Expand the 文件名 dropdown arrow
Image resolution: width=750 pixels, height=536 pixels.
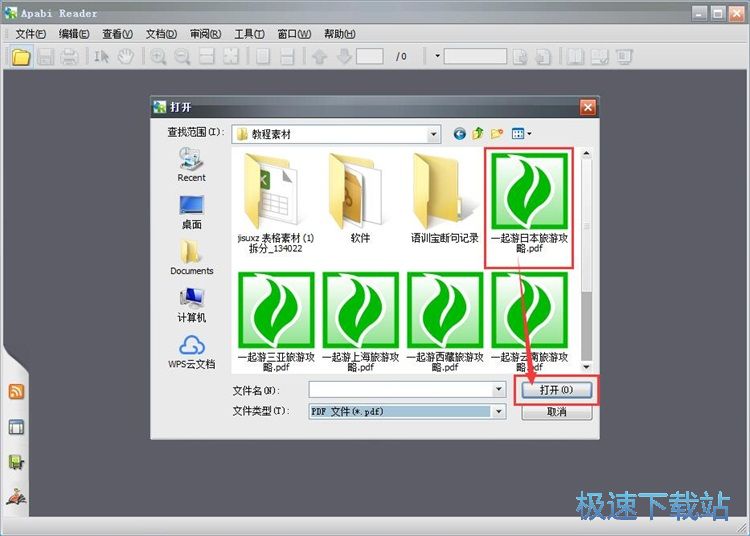499,390
